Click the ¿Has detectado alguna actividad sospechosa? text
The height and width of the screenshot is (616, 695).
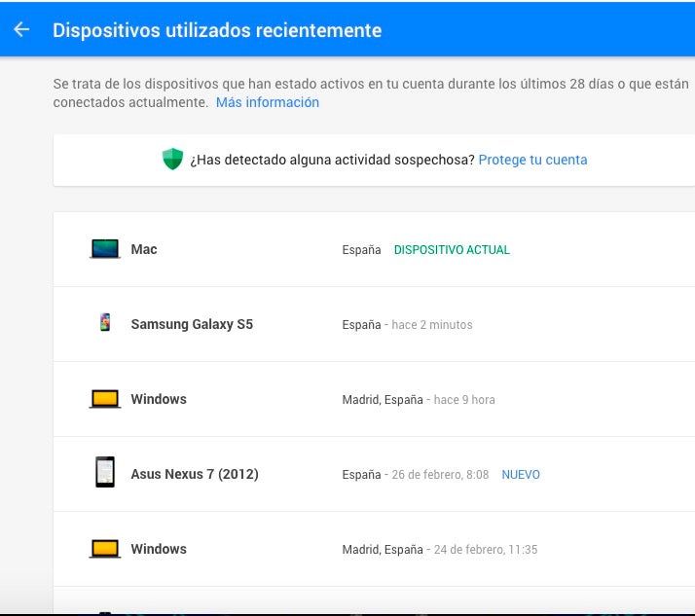[333, 160]
